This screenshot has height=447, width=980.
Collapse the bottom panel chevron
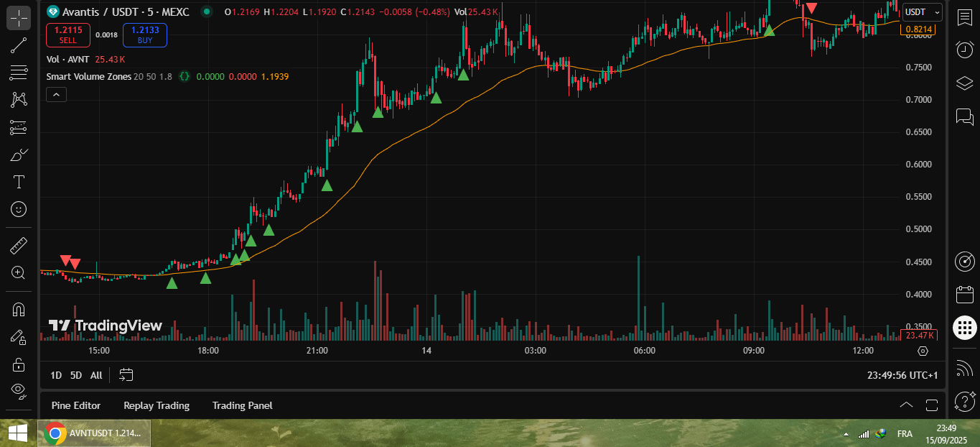point(906,405)
